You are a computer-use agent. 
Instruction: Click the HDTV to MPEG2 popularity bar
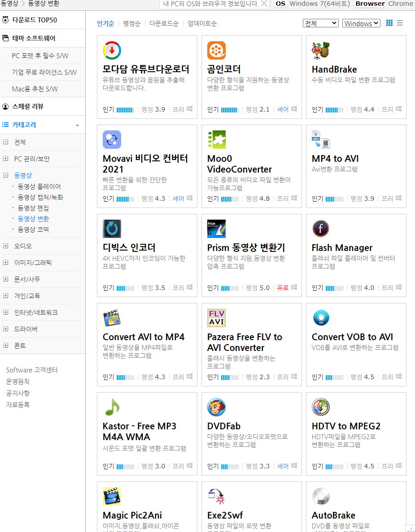(334, 467)
